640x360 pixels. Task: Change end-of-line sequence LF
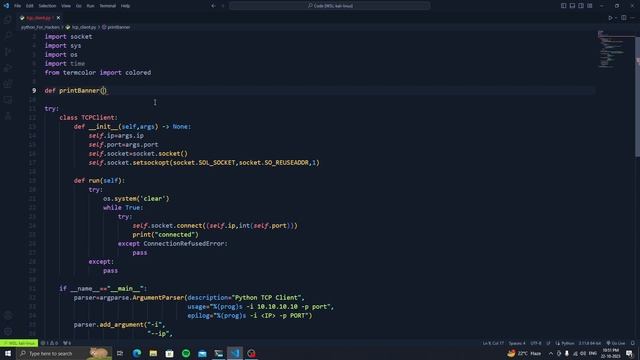[549, 343]
